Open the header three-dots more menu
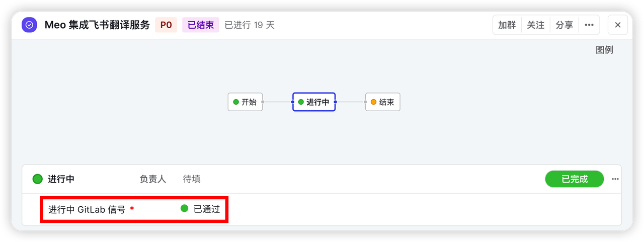 point(589,25)
